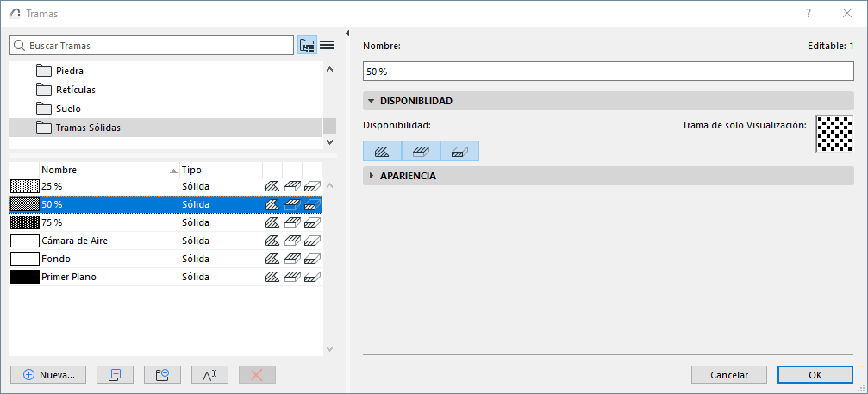Click drafting fill icon in Fondo row
Image resolution: width=868 pixels, height=394 pixels.
[x=272, y=259]
